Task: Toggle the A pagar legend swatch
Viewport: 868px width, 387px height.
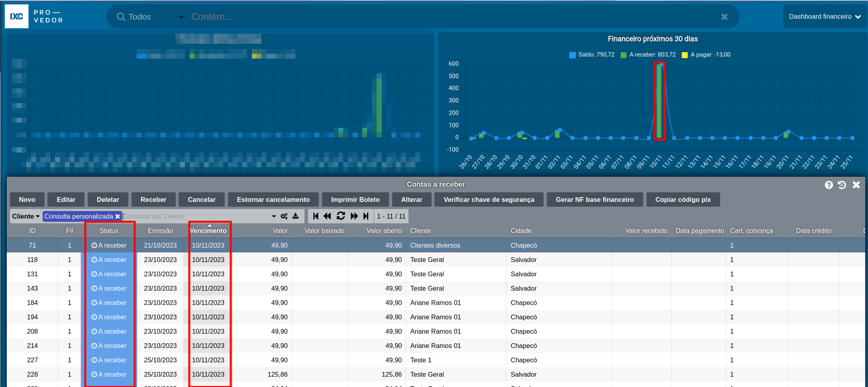Action: 685,55
